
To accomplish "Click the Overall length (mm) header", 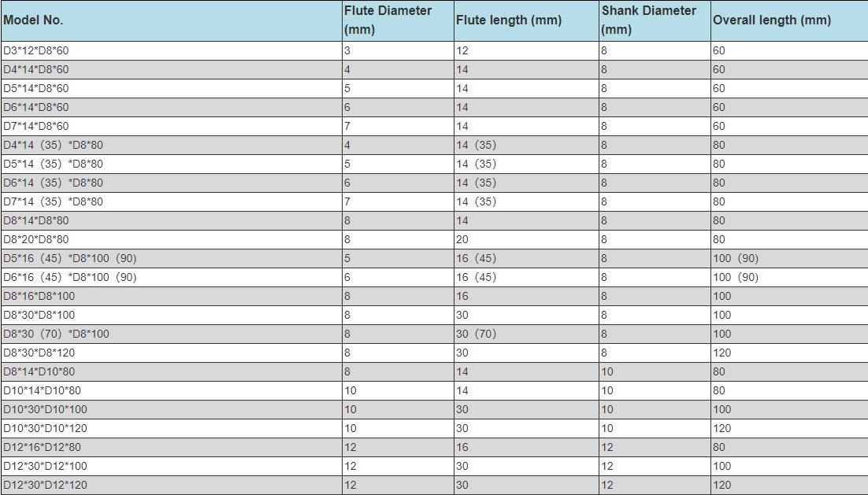I will coord(789,20).
